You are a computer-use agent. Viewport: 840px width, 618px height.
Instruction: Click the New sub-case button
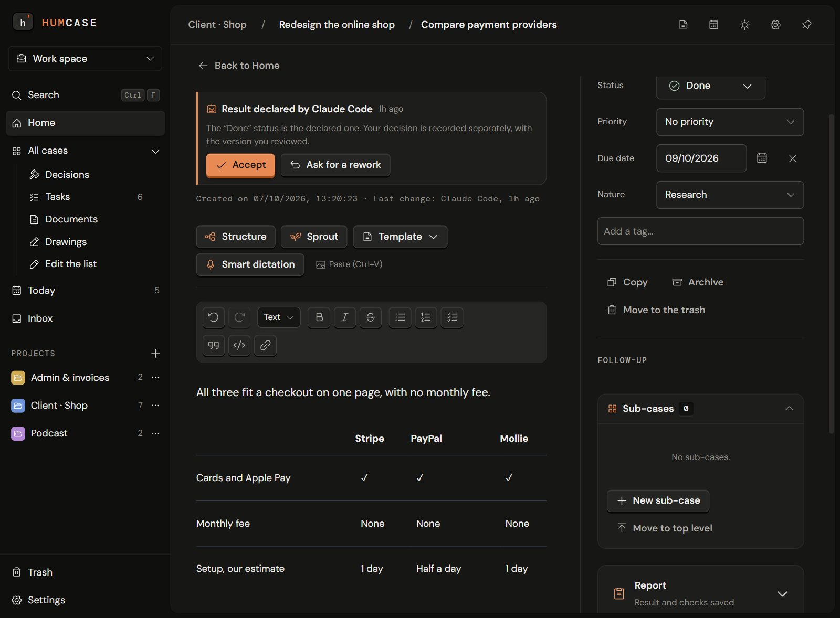[x=658, y=501]
